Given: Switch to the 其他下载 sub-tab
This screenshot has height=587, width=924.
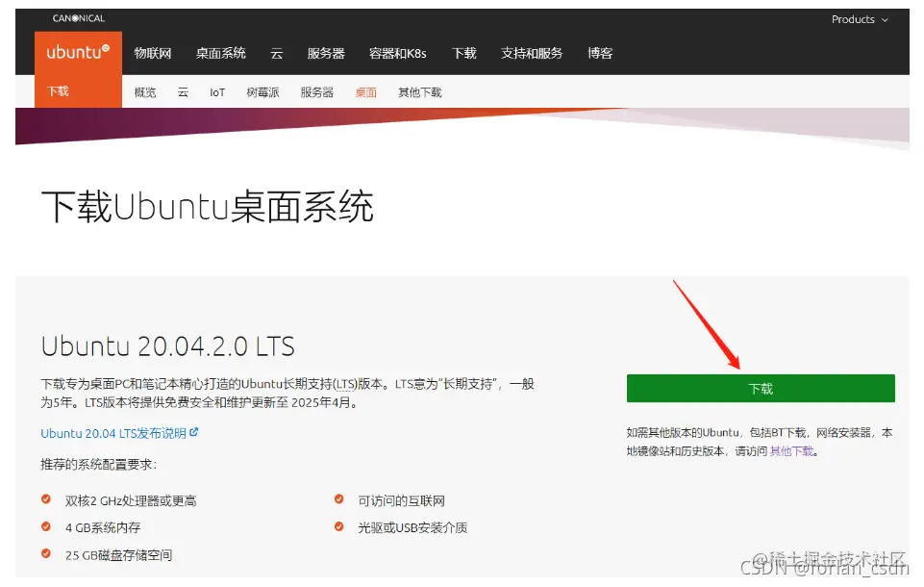Looking at the screenshot, I should tap(419, 92).
